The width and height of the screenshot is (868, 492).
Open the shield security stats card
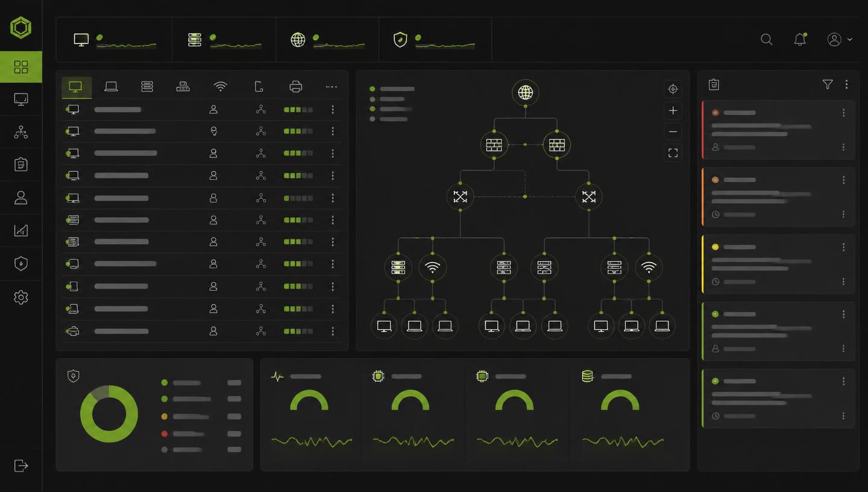[x=435, y=40]
